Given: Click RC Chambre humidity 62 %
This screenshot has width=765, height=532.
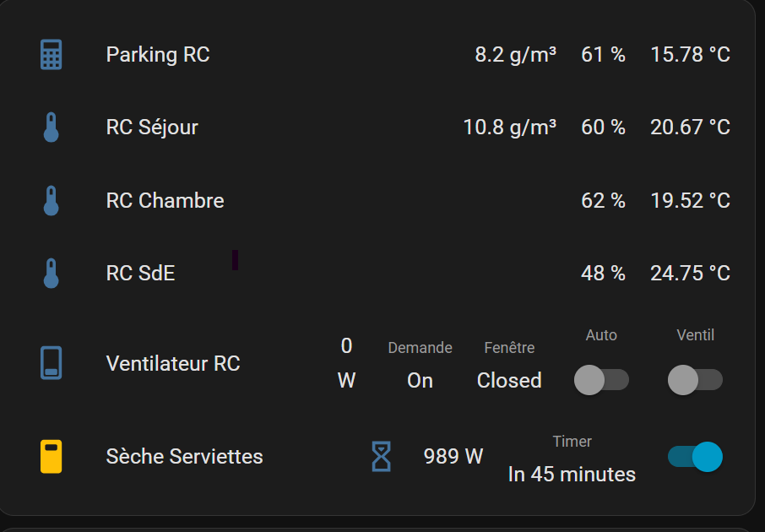Looking at the screenshot, I should 603,201.
